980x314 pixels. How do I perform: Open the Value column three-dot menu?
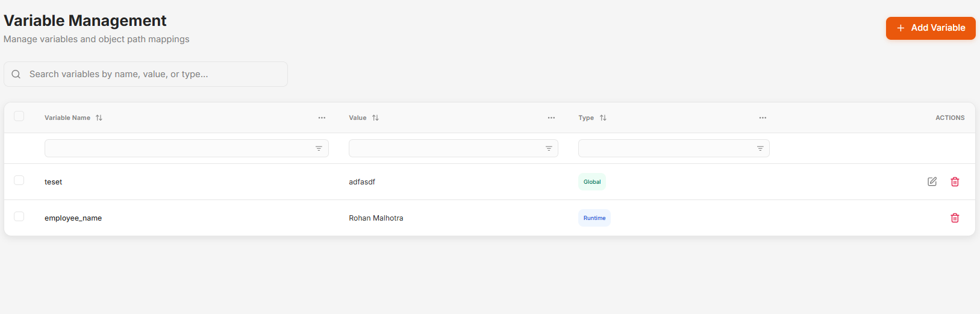[551, 118]
